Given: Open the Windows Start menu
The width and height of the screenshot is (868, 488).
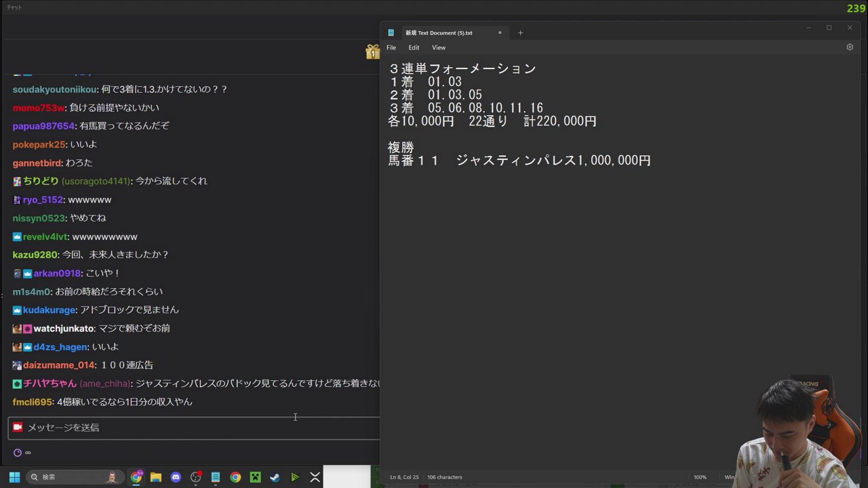Looking at the screenshot, I should pos(14,477).
